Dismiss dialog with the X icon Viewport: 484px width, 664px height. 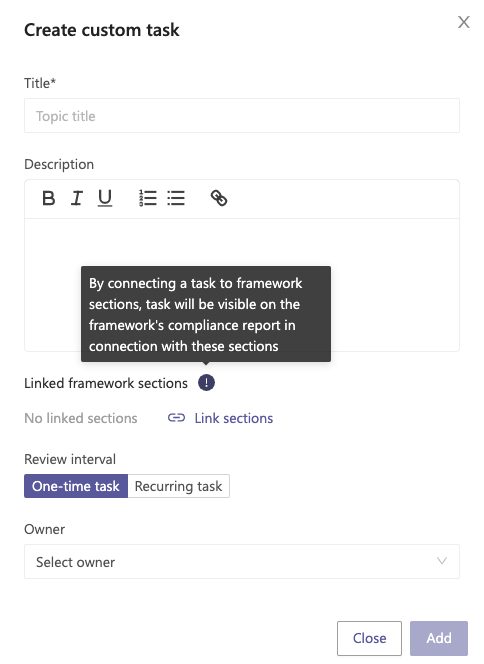click(x=464, y=22)
